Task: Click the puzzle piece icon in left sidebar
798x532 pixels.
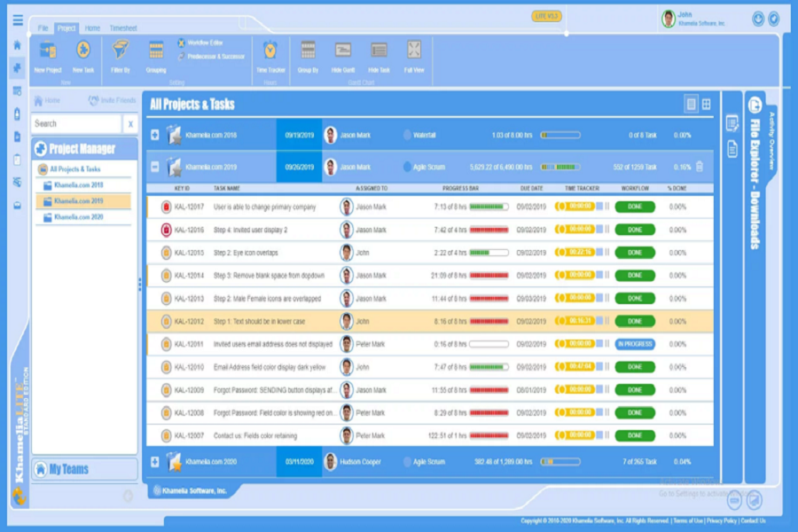Action: pyautogui.click(x=18, y=67)
